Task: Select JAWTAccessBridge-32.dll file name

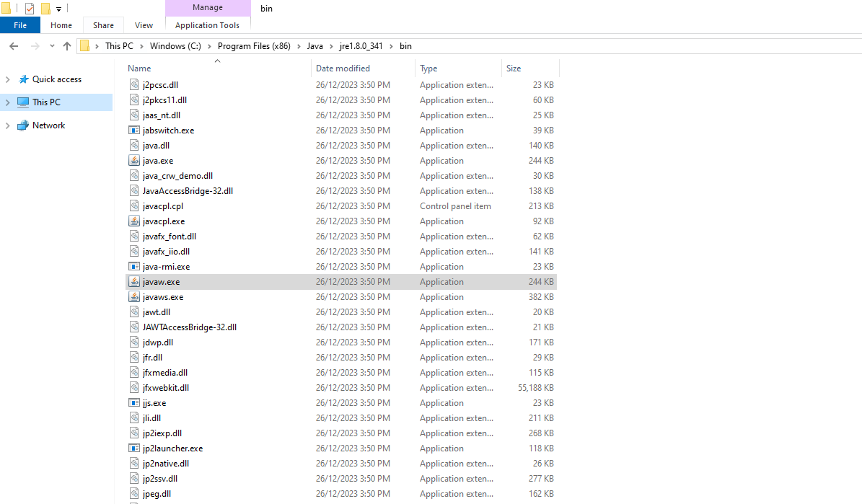Action: (x=189, y=327)
